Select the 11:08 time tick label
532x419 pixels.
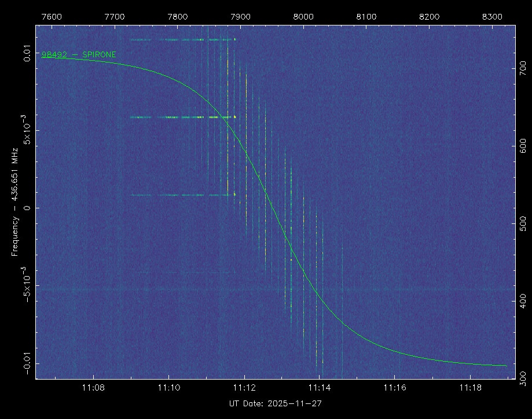93,388
